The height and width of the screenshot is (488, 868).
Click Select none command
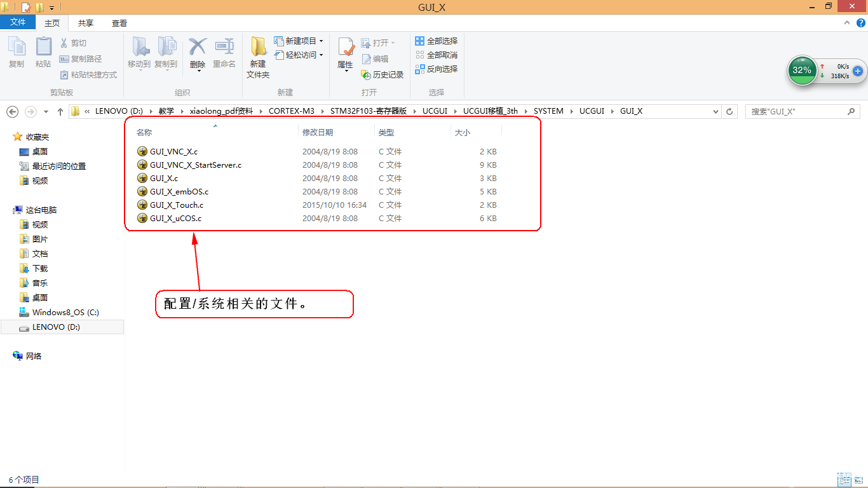[437, 55]
